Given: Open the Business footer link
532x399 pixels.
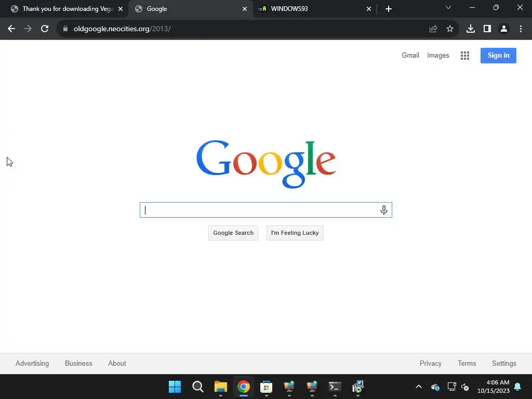Looking at the screenshot, I should click(78, 363).
